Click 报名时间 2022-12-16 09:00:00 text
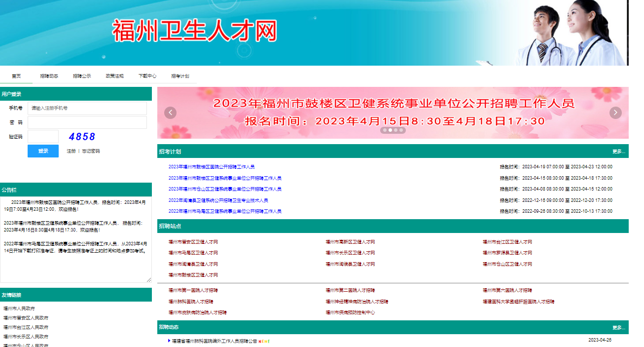644x347 pixels. (556, 200)
